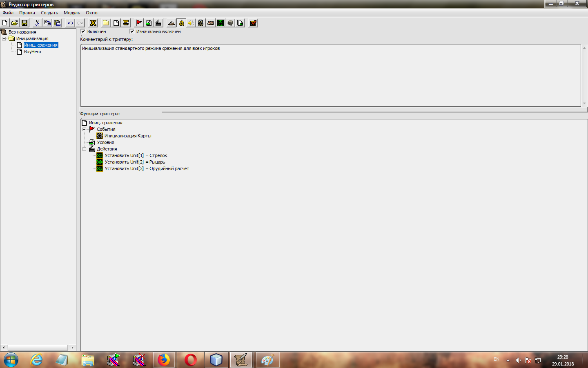This screenshot has width=588, height=368.
Task: Add a new action with the clapperboard icon
Action: 158,23
